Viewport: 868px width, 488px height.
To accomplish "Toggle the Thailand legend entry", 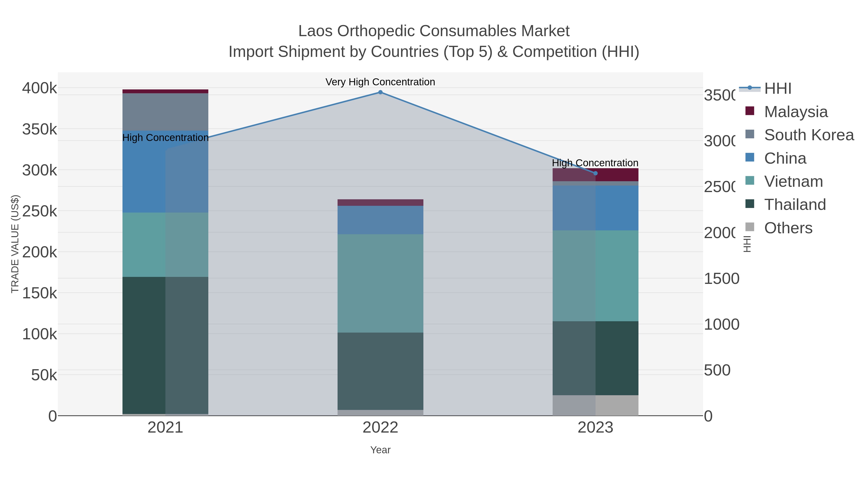I will pyautogui.click(x=786, y=205).
